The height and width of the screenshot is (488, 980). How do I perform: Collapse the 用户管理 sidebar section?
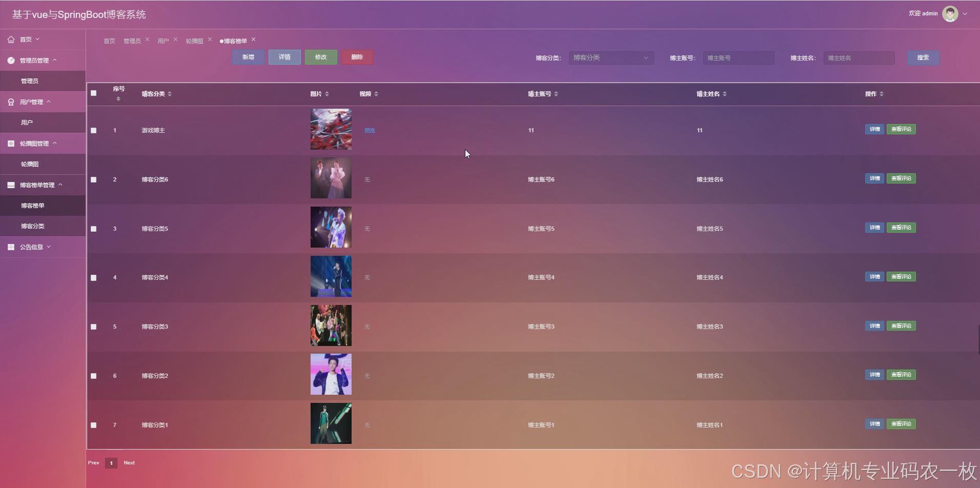point(49,101)
